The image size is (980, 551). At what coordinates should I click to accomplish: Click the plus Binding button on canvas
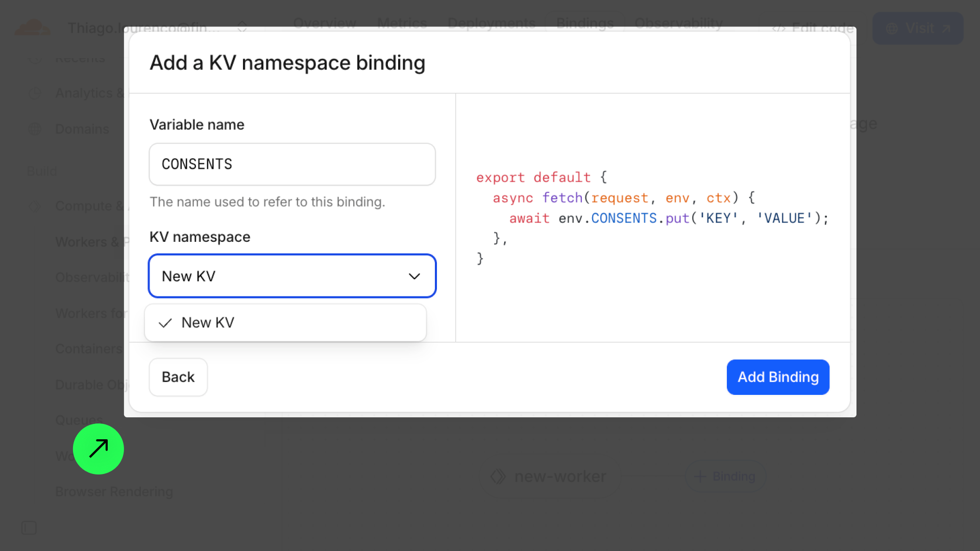(x=725, y=477)
